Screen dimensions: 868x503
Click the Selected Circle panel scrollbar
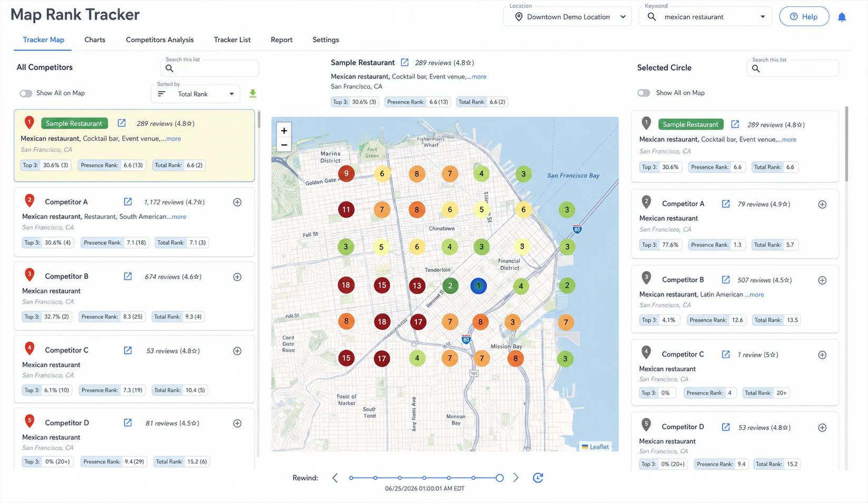point(846,144)
